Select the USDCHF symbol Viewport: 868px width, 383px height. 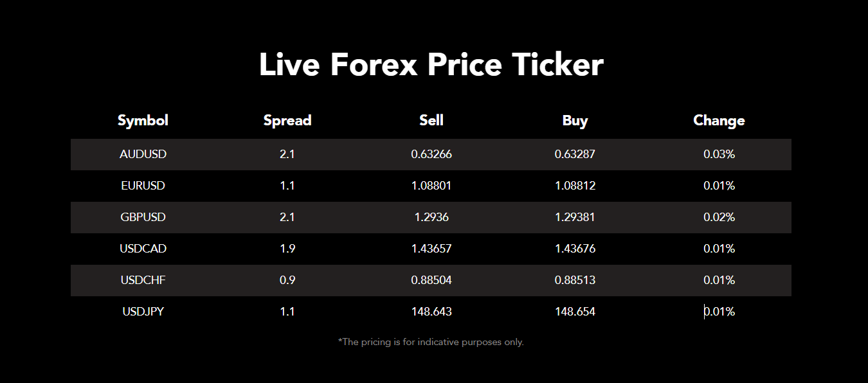[x=143, y=280]
